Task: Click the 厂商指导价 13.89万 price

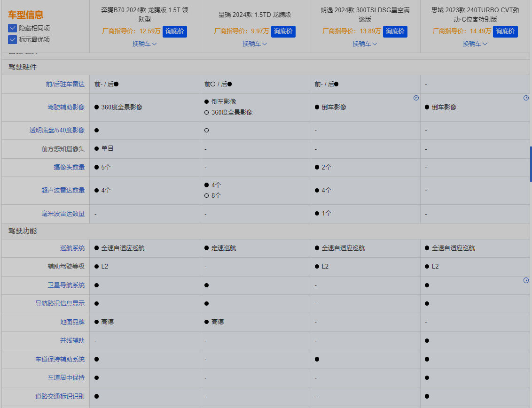Action: pos(352,31)
